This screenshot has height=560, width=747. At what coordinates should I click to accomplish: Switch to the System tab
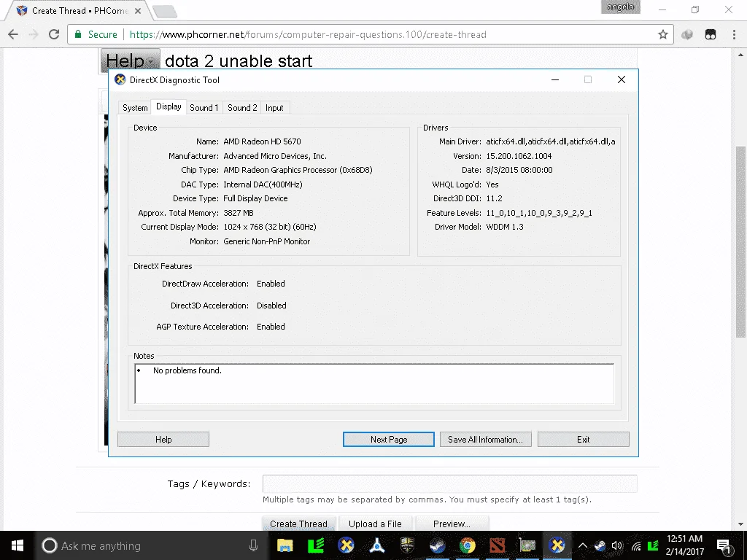coord(135,108)
